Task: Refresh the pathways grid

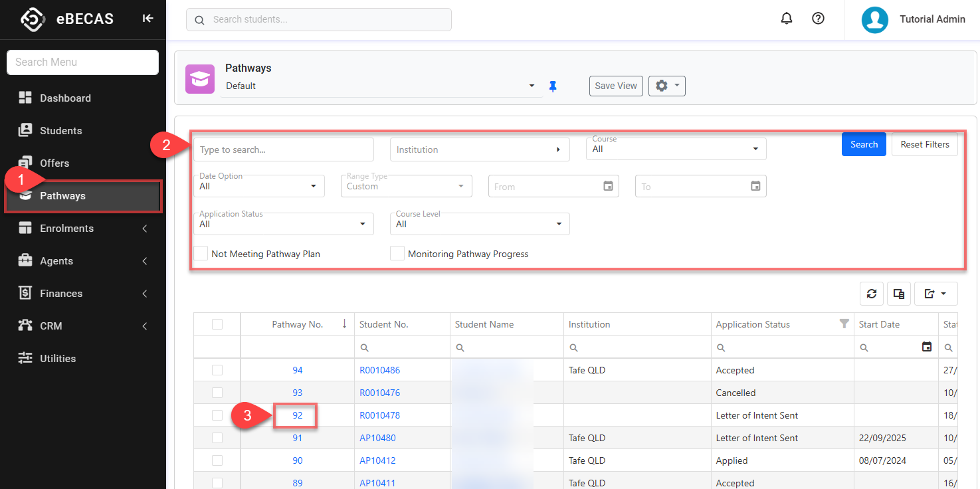Action: (872, 294)
